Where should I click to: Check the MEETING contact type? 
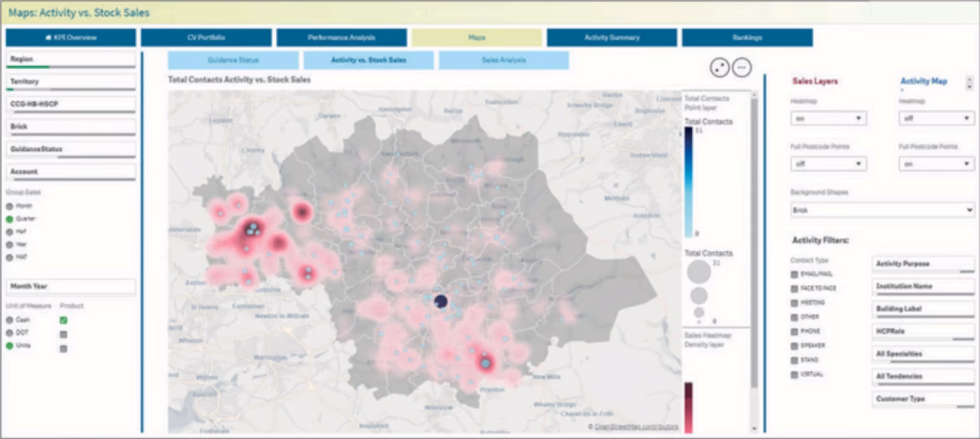(794, 303)
